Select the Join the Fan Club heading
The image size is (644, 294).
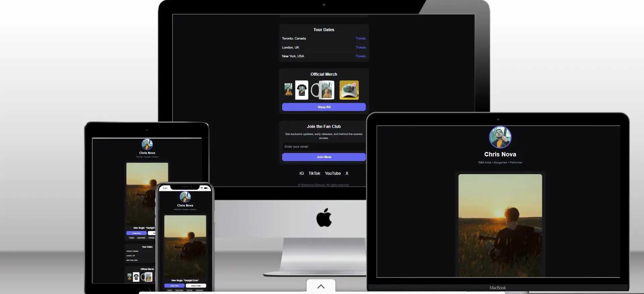point(324,127)
